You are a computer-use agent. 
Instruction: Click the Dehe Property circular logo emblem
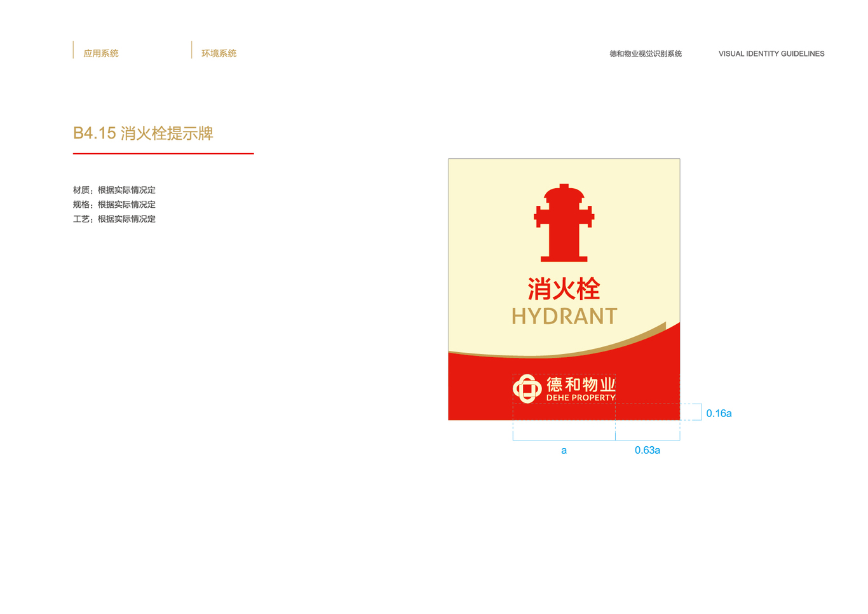[527, 388]
